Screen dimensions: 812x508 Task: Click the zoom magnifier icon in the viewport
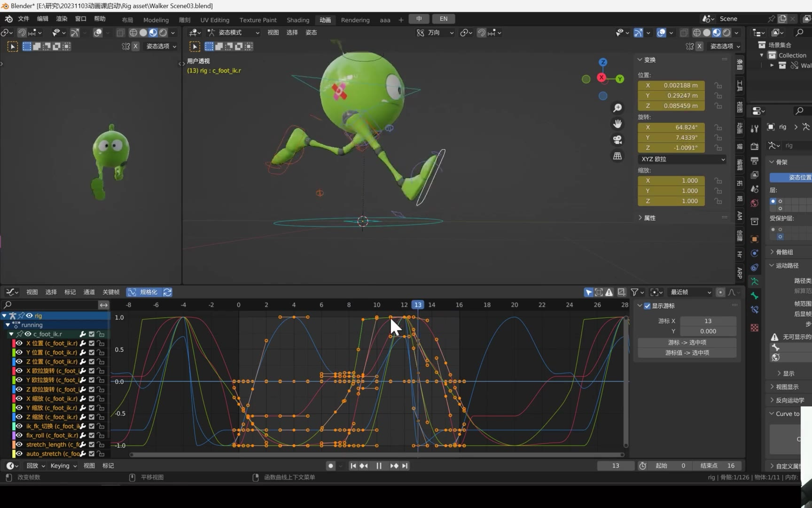tap(617, 108)
